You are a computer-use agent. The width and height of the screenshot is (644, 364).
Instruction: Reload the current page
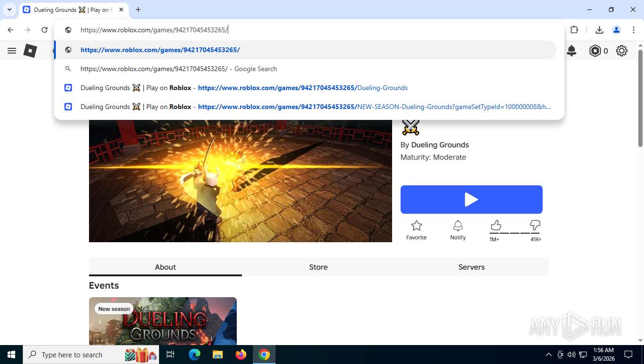tap(45, 30)
